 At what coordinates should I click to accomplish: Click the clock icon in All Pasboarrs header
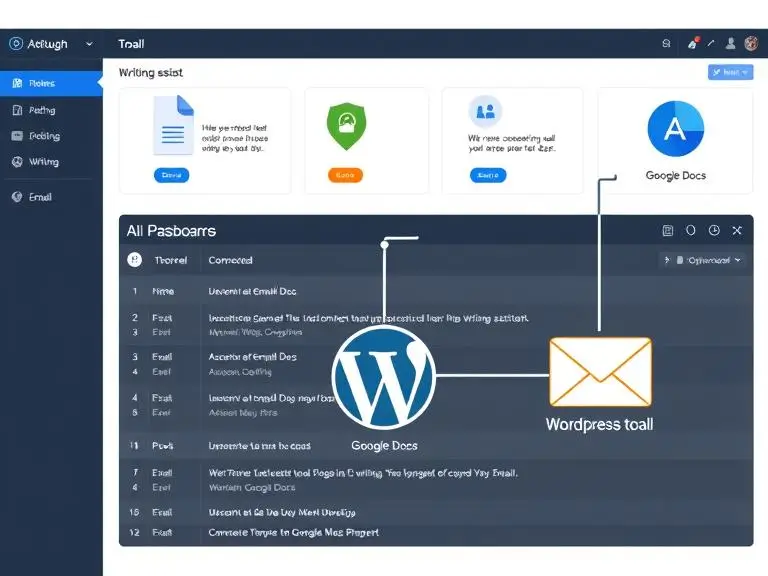point(714,230)
